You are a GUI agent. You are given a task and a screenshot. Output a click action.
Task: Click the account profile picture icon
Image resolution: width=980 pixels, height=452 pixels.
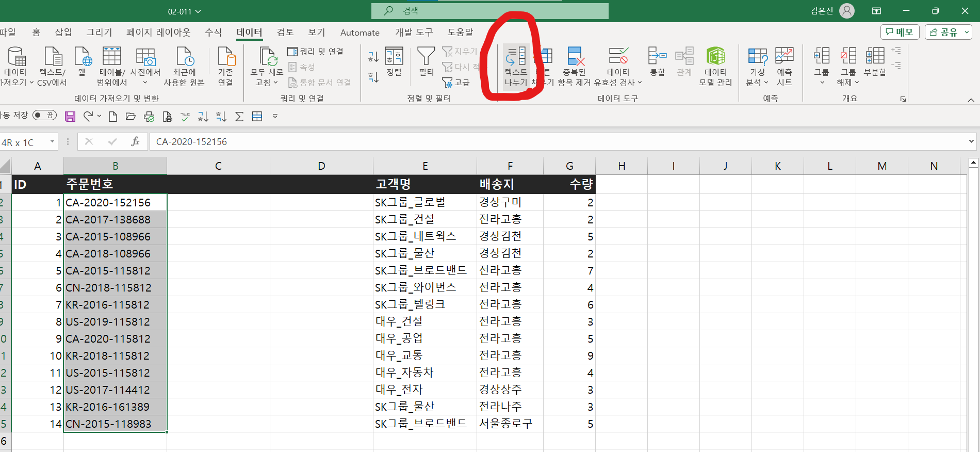coord(847,11)
